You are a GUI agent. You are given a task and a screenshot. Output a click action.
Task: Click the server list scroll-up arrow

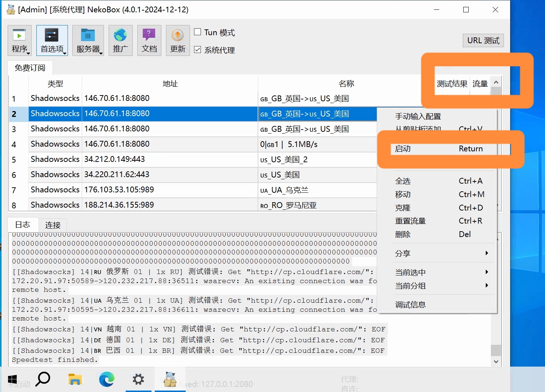point(496,82)
